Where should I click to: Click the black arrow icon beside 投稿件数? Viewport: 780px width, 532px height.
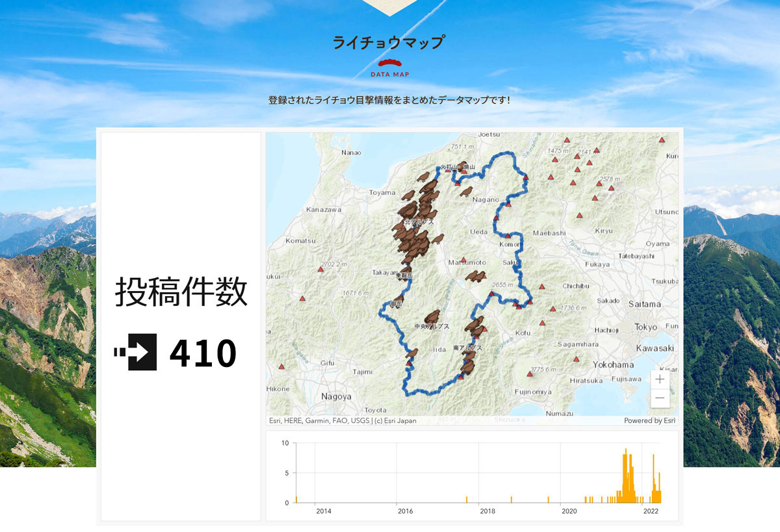click(x=135, y=351)
